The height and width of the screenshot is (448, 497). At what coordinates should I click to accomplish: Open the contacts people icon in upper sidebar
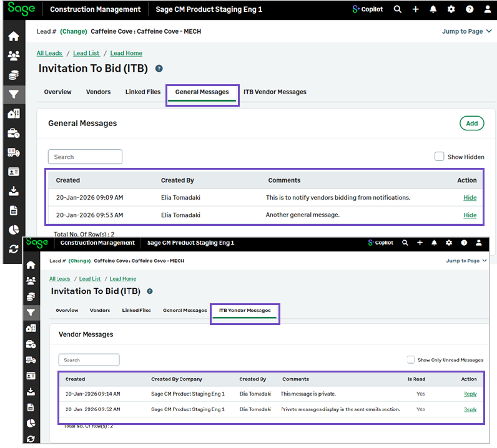(13, 56)
